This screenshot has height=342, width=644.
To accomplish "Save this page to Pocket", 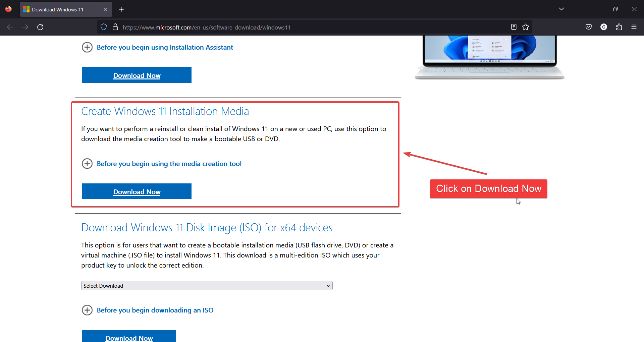I will [589, 27].
